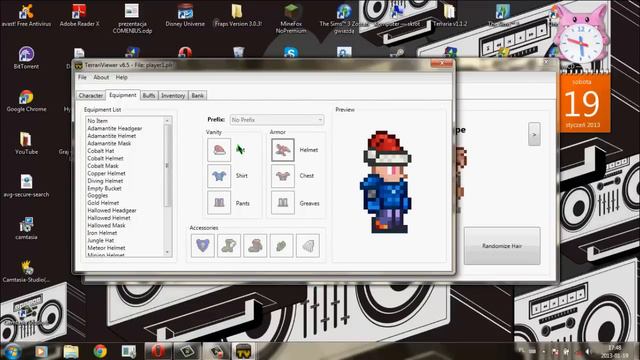The image size is (640, 360).
Task: Open Chrome from the taskbar
Action: (x=100, y=351)
